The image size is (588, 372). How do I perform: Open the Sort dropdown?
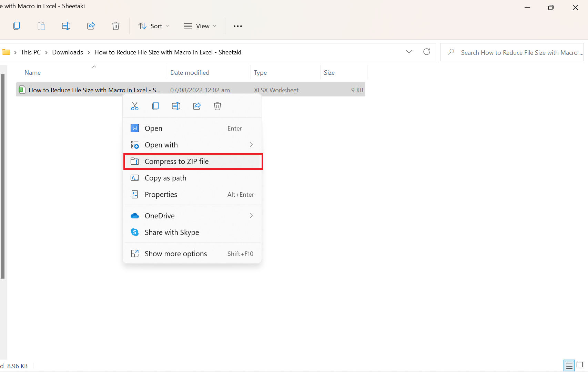pyautogui.click(x=153, y=26)
